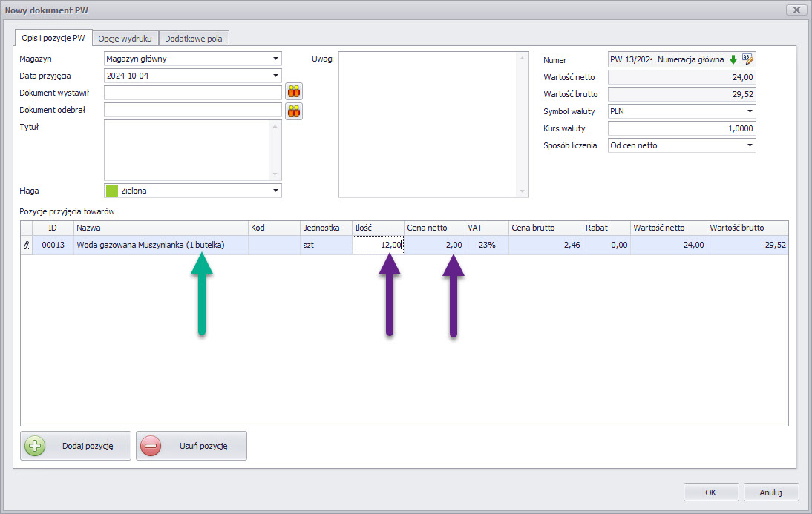Click inside the Uwagi text area

428,124
